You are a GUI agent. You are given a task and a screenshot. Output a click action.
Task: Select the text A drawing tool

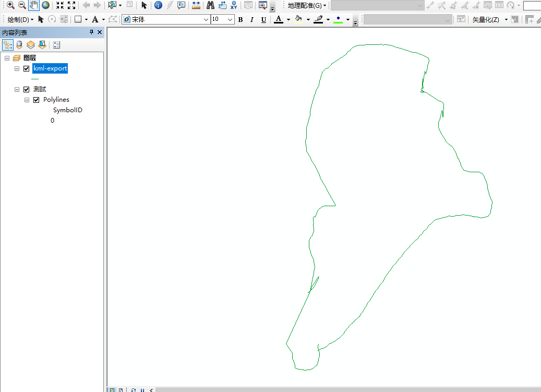95,19
